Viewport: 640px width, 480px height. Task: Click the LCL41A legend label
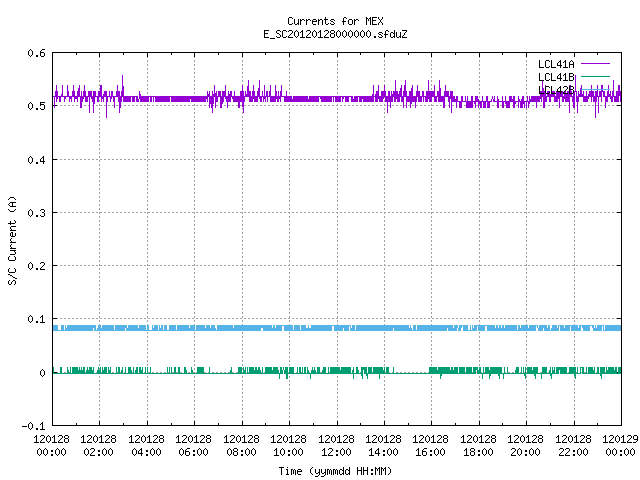click(556, 64)
